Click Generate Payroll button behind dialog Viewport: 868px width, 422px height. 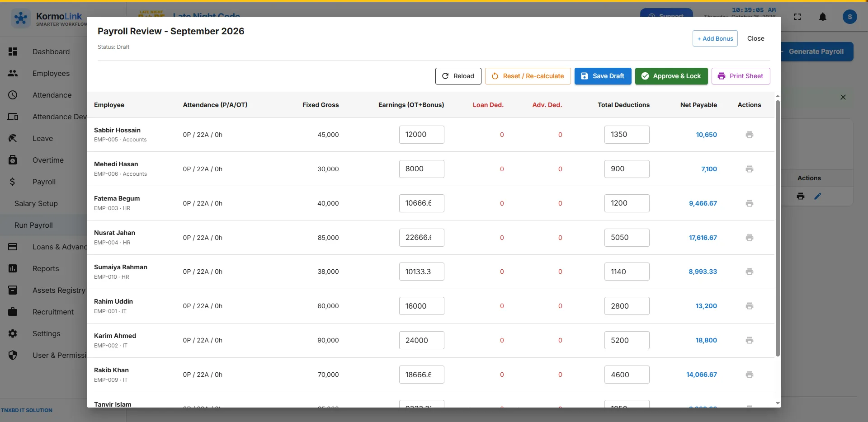pyautogui.click(x=816, y=52)
